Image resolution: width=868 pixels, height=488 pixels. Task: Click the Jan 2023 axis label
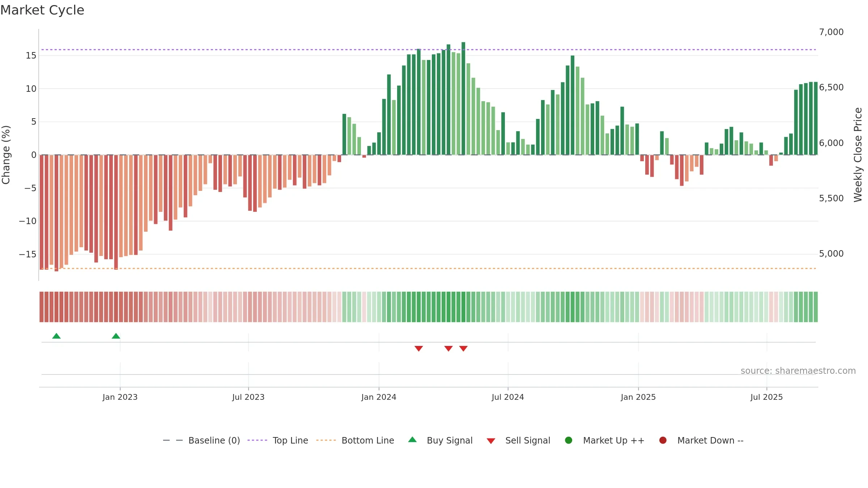pyautogui.click(x=120, y=397)
